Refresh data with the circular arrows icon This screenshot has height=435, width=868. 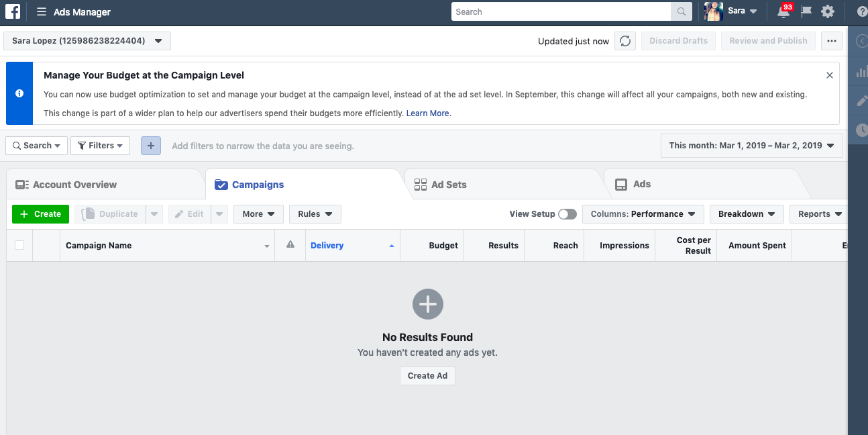click(625, 41)
